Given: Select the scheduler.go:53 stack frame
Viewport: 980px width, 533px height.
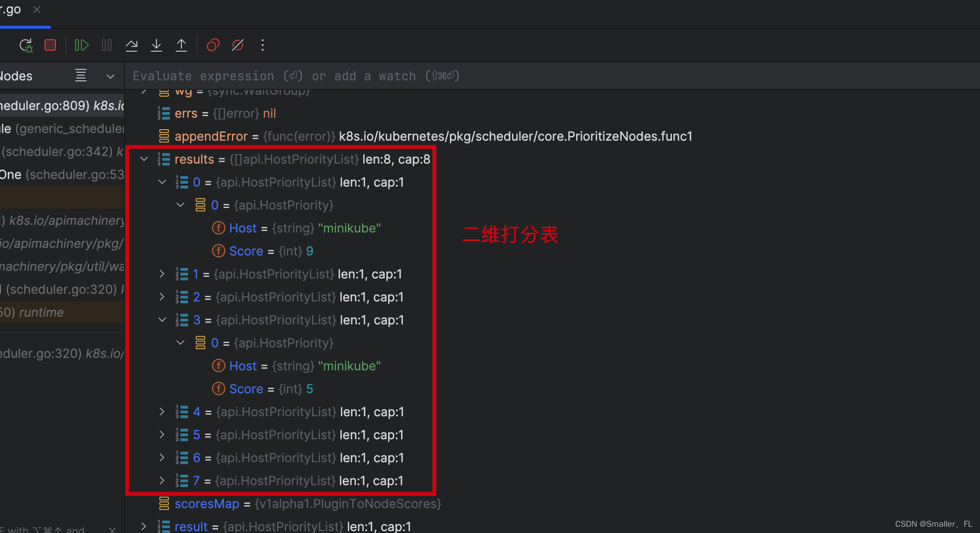Looking at the screenshot, I should tap(62, 175).
